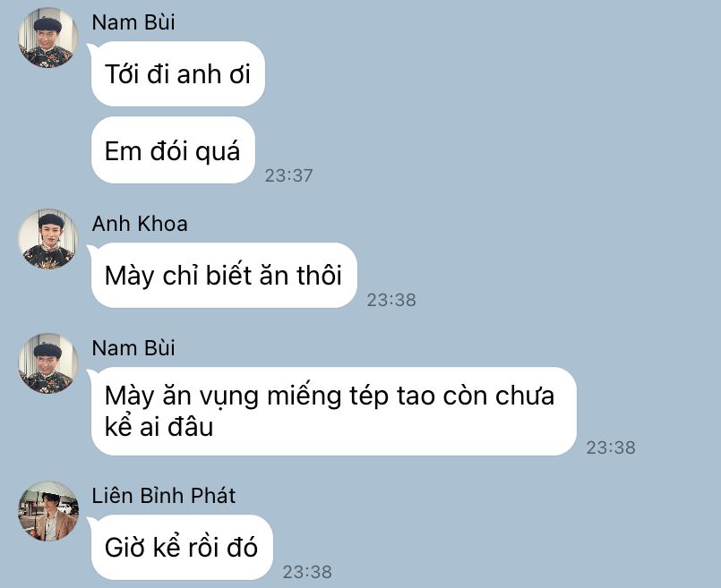Tap Anh Khoa's profile picture
The image size is (721, 588).
pyautogui.click(x=48, y=239)
